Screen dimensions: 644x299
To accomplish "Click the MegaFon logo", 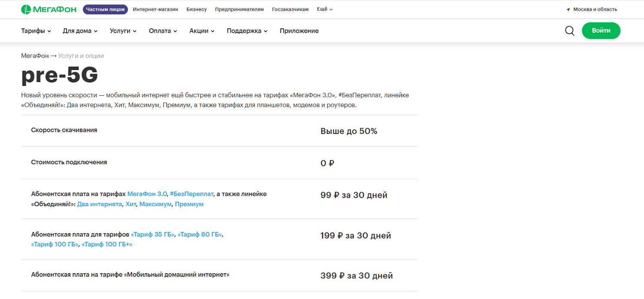I will (x=49, y=9).
